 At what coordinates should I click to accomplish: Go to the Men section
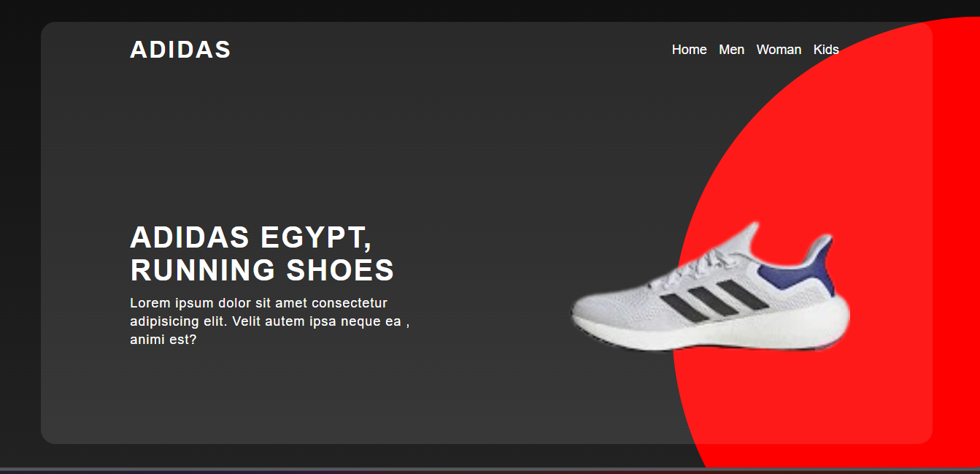pyautogui.click(x=731, y=50)
